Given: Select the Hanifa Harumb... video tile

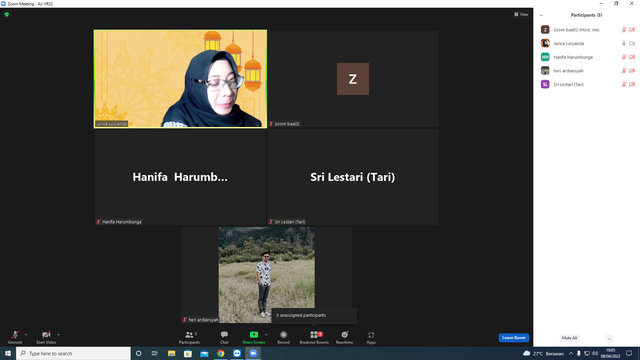Looking at the screenshot, I should pos(180,177).
